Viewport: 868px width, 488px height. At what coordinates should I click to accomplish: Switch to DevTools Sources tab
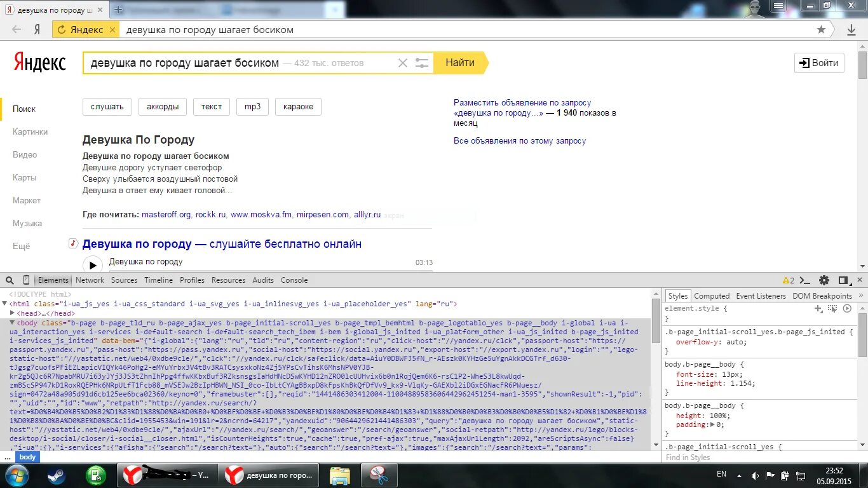[x=124, y=280]
